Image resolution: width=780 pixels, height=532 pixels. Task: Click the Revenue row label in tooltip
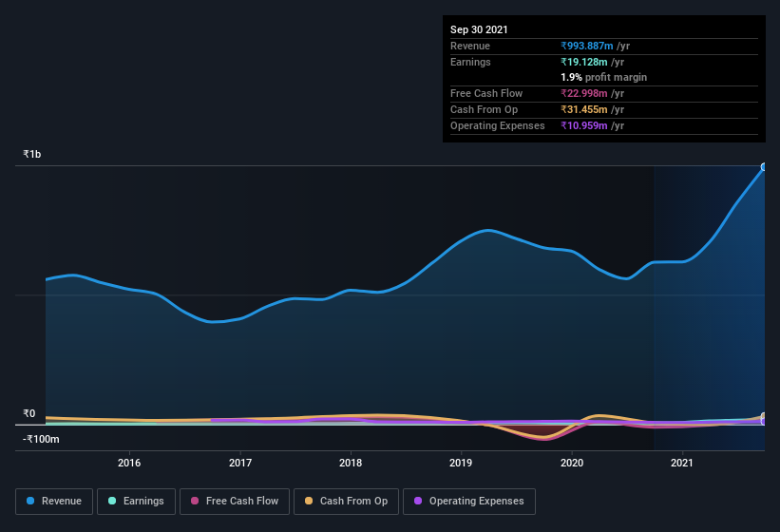tap(470, 46)
